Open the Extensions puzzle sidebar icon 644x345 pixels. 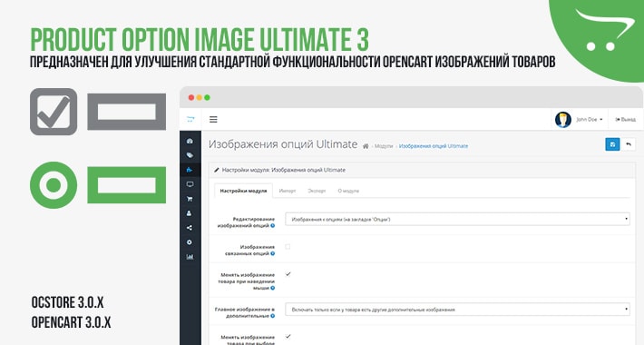tap(190, 170)
